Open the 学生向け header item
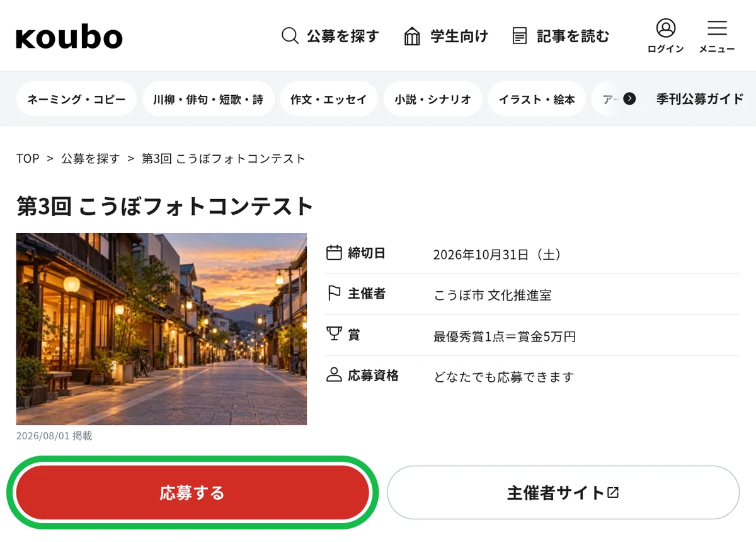This screenshot has width=756, height=542. click(x=446, y=36)
